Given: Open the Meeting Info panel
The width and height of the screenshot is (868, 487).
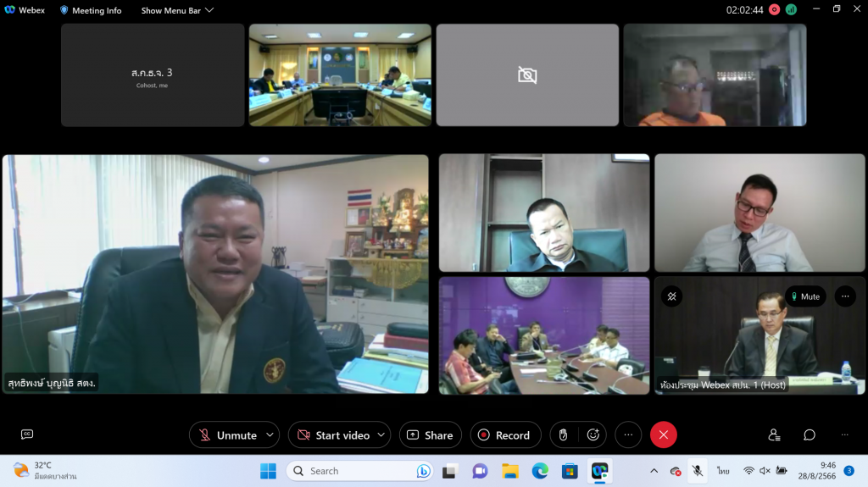Looking at the screenshot, I should pos(90,10).
